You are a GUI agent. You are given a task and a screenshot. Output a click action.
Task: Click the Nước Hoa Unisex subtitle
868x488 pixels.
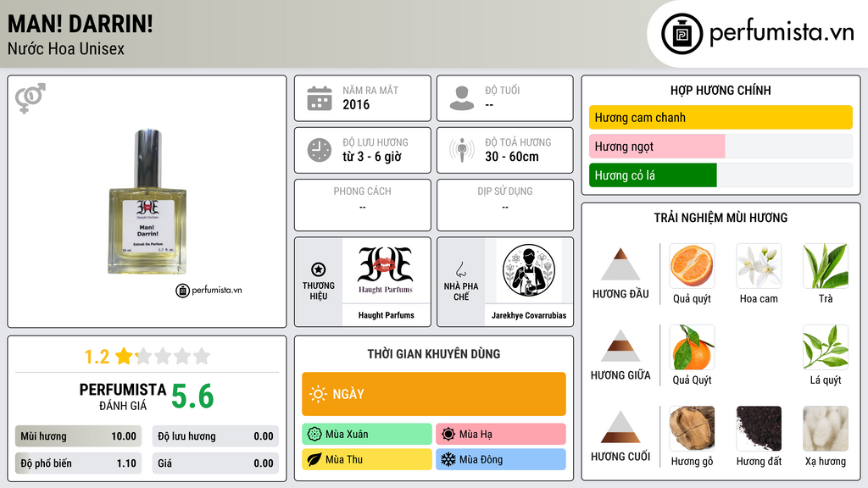[66, 48]
